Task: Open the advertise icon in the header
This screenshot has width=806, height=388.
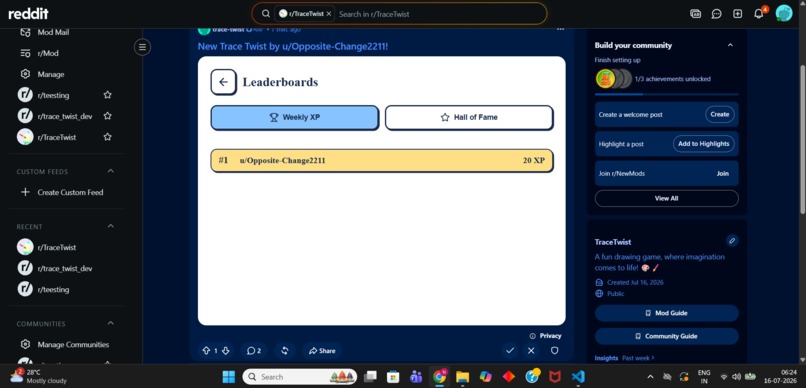Action: [x=695, y=14]
